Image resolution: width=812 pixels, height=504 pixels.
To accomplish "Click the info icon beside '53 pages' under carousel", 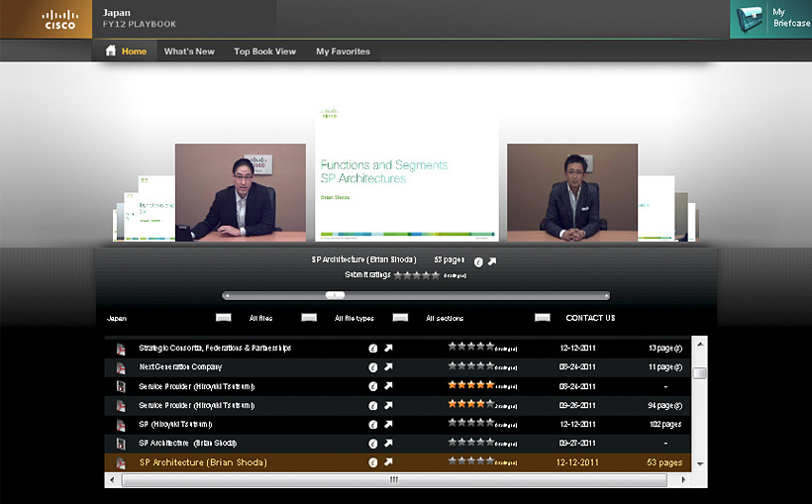I will [478, 261].
